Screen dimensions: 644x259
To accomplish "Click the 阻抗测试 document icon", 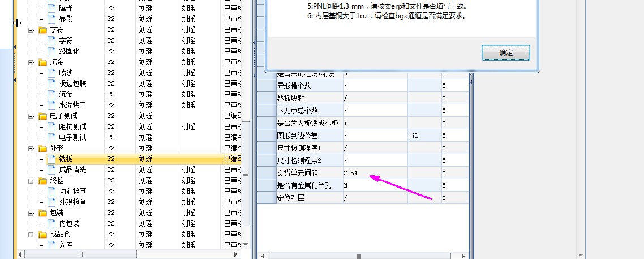I will (51, 126).
